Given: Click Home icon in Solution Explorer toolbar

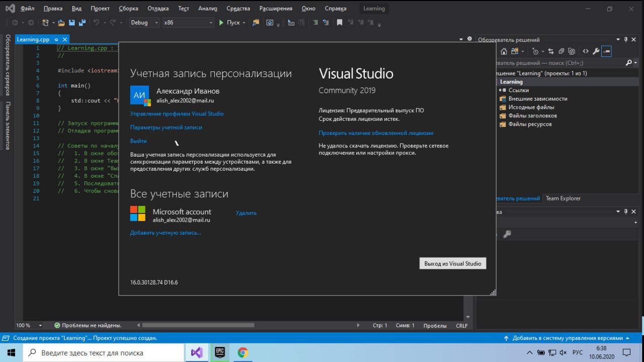Looking at the screenshot, I should click(x=504, y=51).
